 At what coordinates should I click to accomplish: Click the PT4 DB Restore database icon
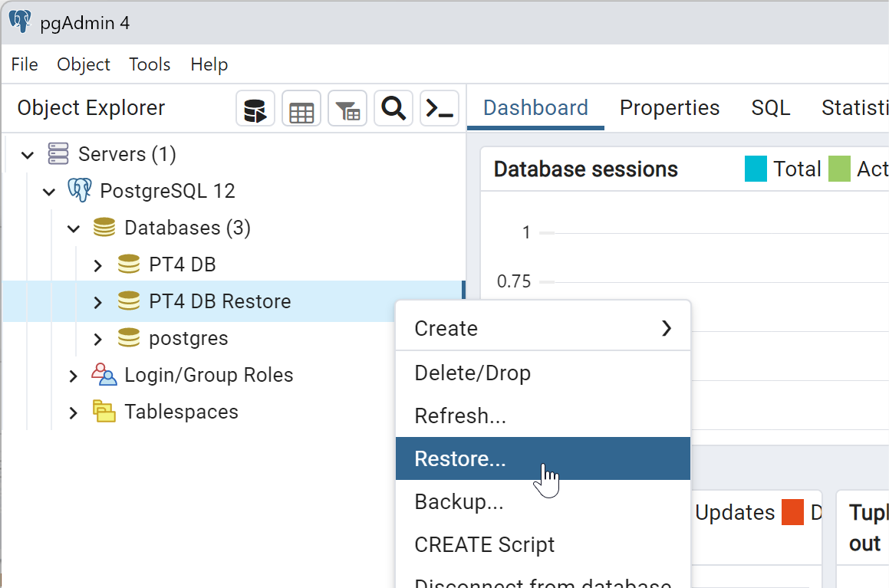click(129, 301)
